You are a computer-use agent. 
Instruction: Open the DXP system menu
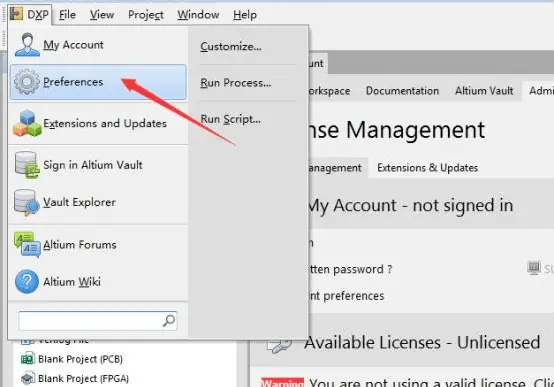pos(30,14)
